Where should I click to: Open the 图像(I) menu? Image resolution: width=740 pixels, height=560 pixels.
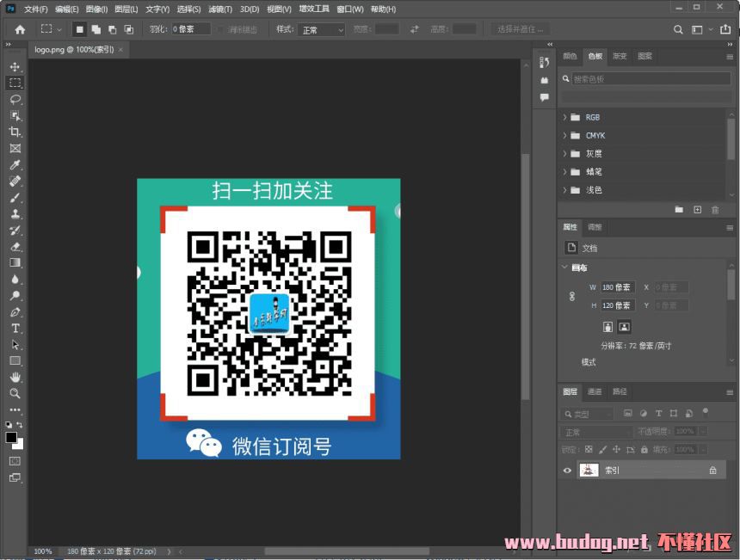(96, 9)
